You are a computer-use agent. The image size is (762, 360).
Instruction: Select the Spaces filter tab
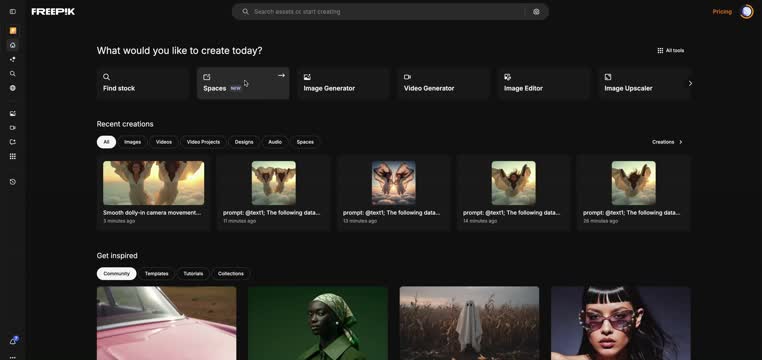[305, 142]
